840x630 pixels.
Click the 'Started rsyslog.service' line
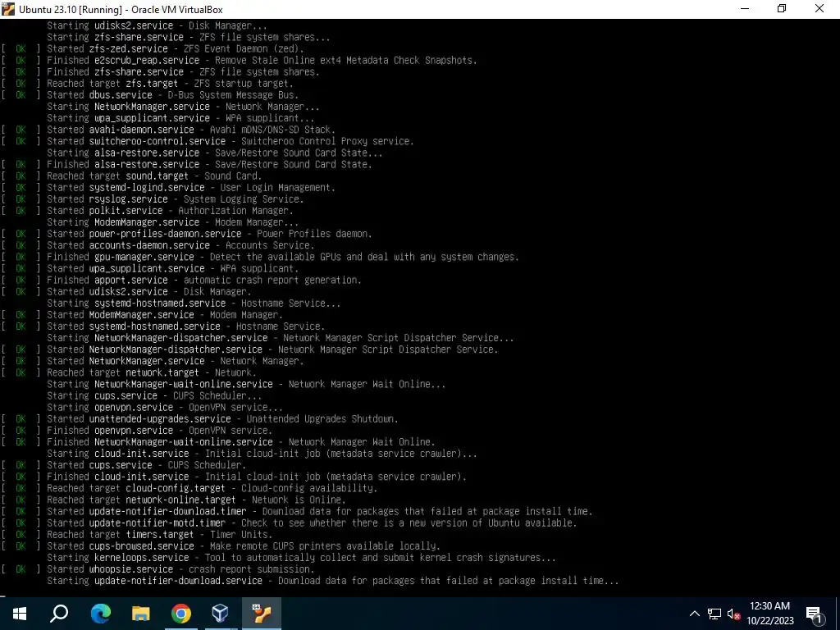pyautogui.click(x=153, y=199)
